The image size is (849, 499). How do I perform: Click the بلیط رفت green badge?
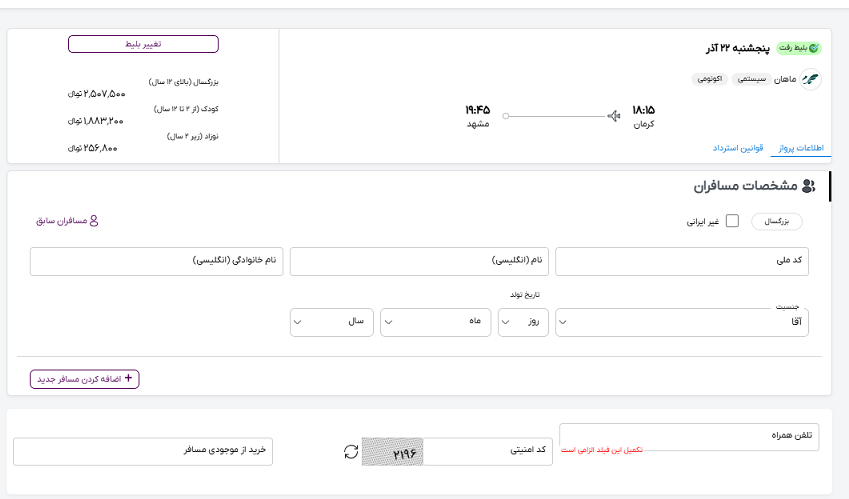click(x=799, y=48)
